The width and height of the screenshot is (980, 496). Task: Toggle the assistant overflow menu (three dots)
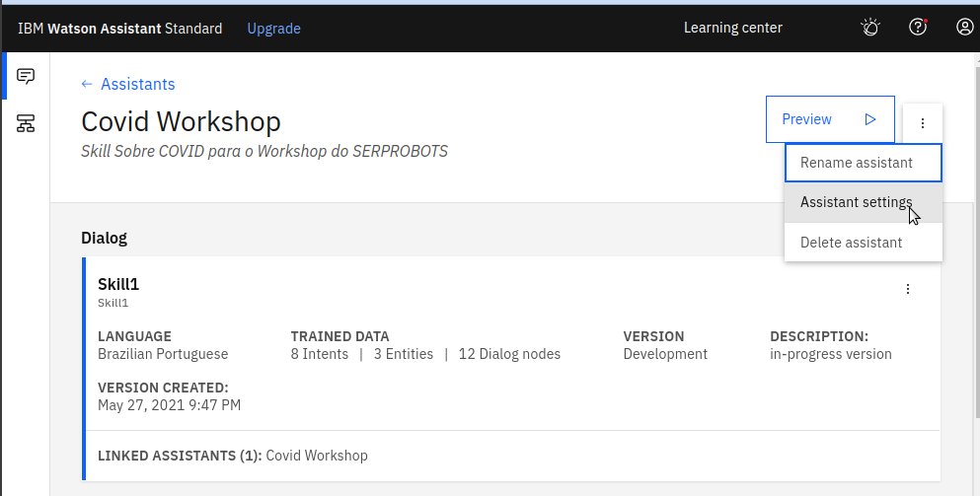click(923, 123)
